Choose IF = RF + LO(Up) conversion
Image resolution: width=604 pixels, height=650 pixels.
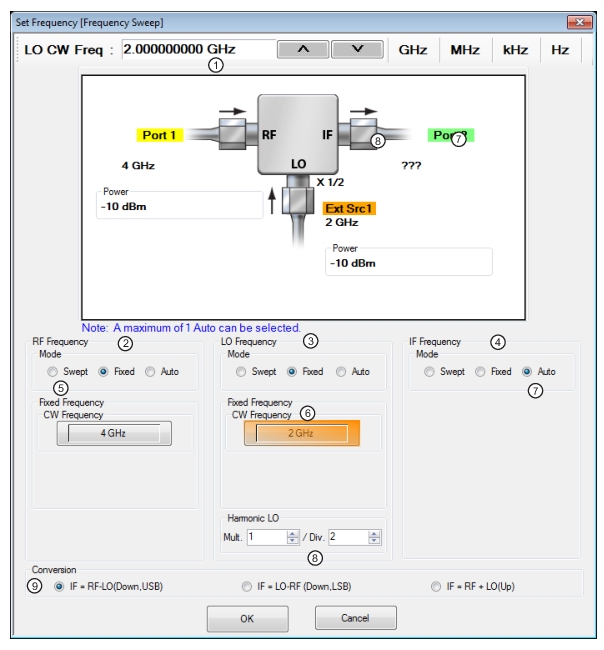click(435, 585)
